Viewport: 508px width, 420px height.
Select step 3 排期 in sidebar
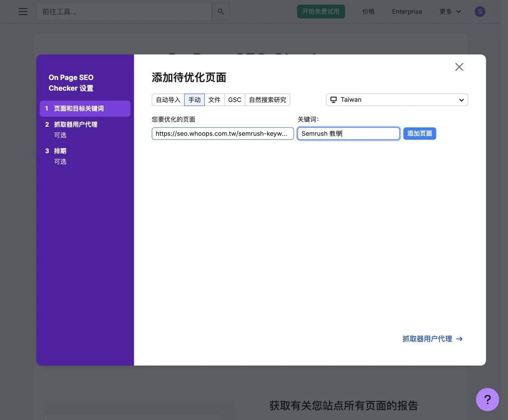tap(85, 156)
